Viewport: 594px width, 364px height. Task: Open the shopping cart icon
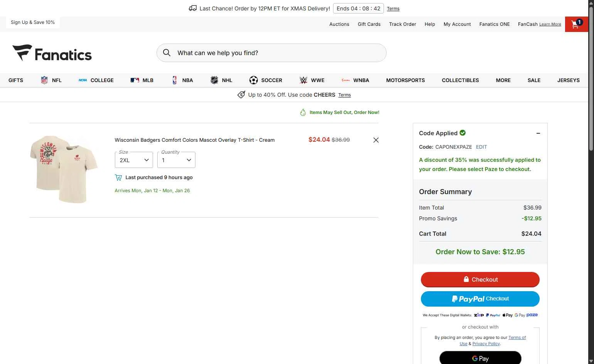coord(576,24)
